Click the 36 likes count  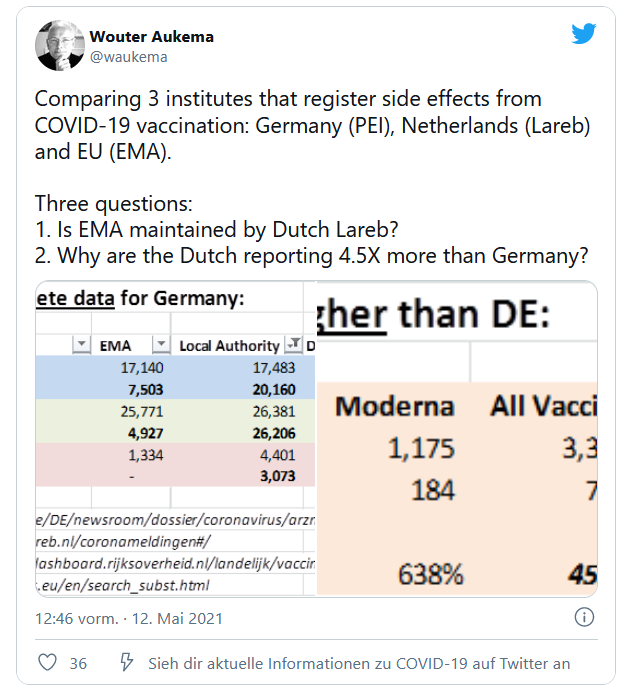[78, 664]
